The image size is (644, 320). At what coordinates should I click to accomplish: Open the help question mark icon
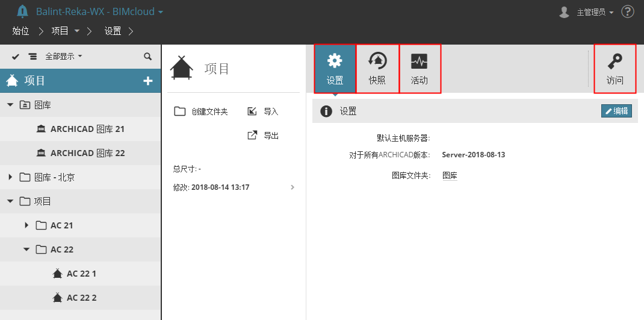click(628, 11)
